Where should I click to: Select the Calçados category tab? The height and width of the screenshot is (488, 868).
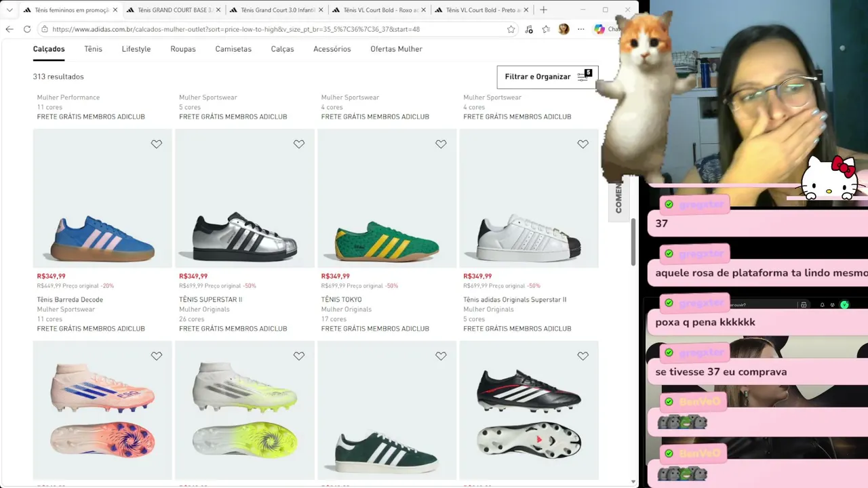tap(49, 49)
